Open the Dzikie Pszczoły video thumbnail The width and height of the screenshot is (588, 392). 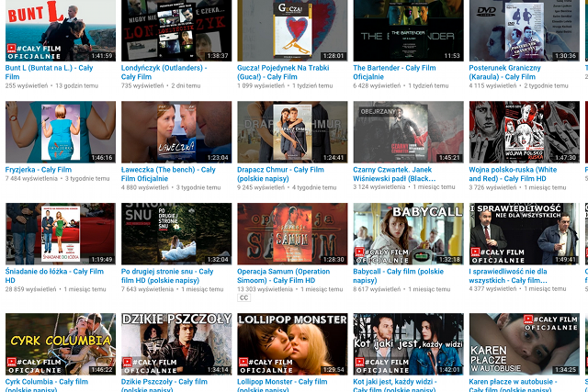pos(176,344)
